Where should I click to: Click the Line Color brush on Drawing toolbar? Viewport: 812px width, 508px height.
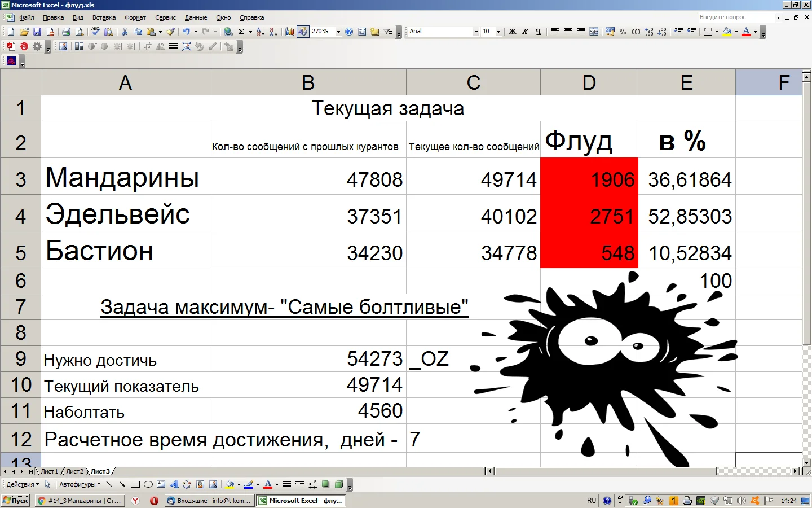tap(249, 484)
